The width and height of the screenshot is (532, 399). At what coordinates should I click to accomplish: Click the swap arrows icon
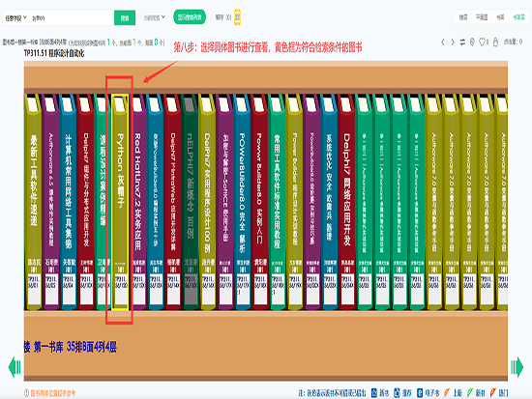(462, 43)
